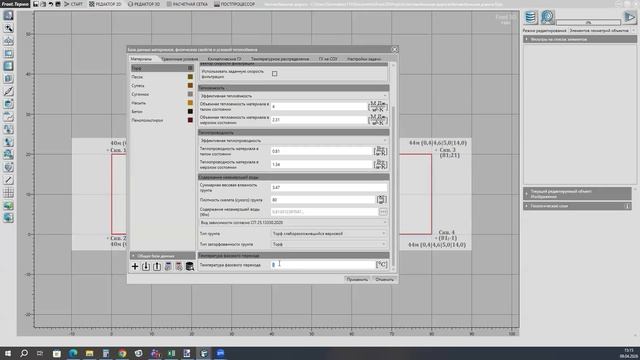Click the import down-arrow icon below the materials list
Viewport: 640px width, 360px height.
[x=146, y=267]
